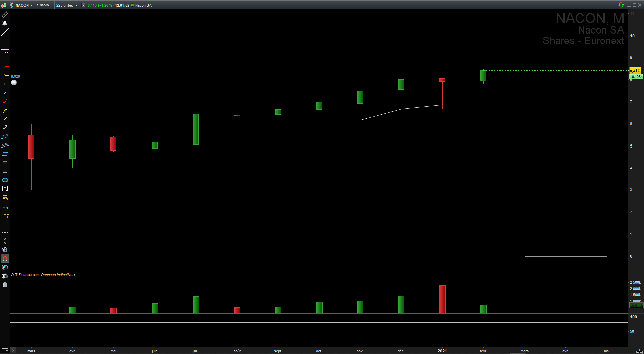The image size is (644, 354).
Task: Click the pin icon beside NACON
Action: (11, 5)
